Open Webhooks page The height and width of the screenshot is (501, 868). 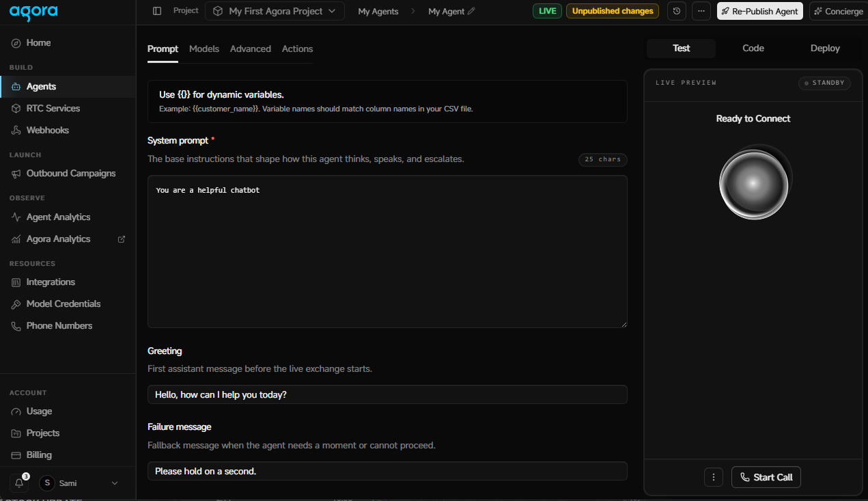[x=48, y=130]
